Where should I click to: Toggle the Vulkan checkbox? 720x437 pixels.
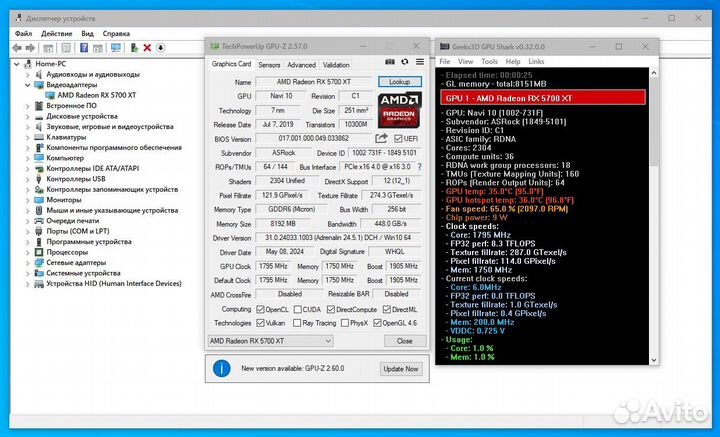(x=261, y=323)
